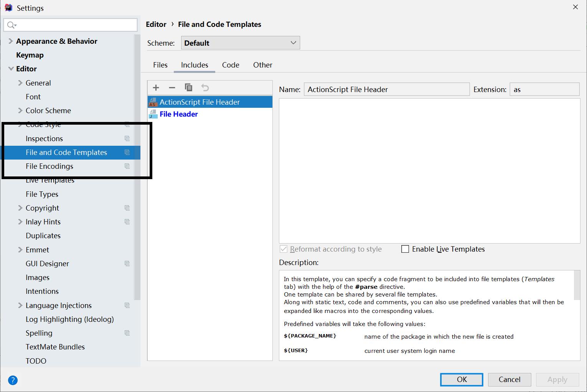Viewport: 587px width, 392px height.
Task: Click project-level icon beside Copyright
Action: coord(127,208)
